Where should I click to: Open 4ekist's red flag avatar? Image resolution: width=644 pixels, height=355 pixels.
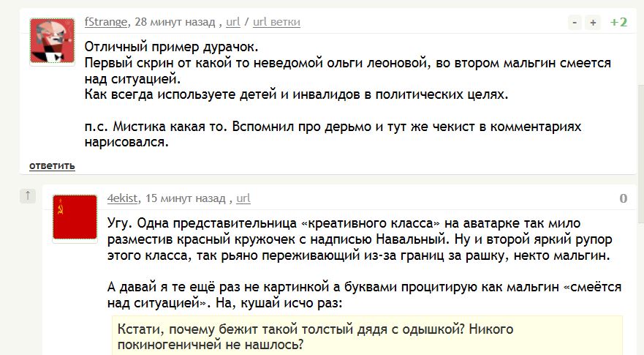(75, 217)
